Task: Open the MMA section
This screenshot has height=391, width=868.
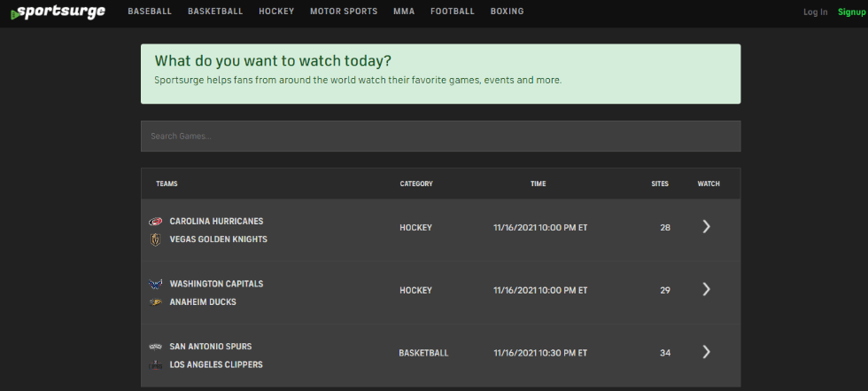Action: point(404,11)
